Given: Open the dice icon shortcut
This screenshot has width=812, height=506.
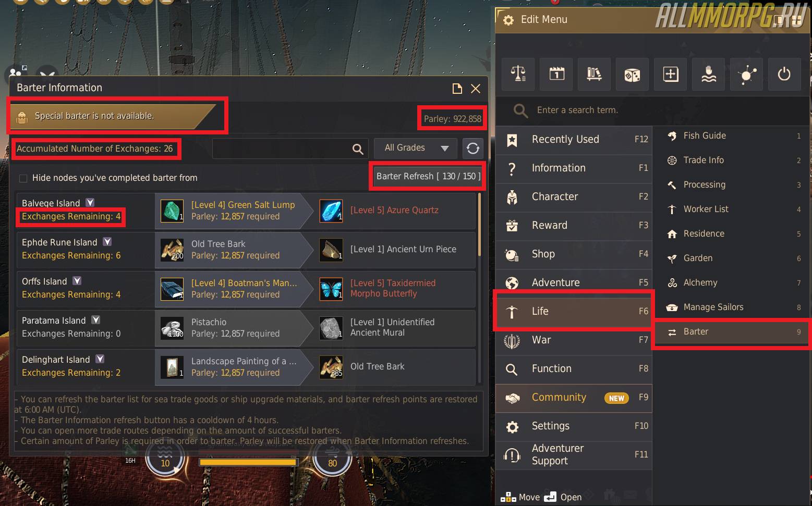Looking at the screenshot, I should [632, 74].
